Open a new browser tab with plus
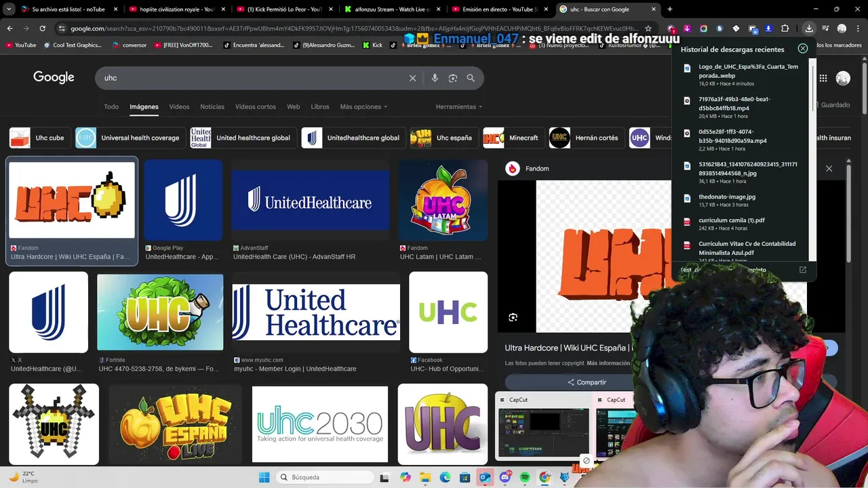868x488 pixels. 670,9
